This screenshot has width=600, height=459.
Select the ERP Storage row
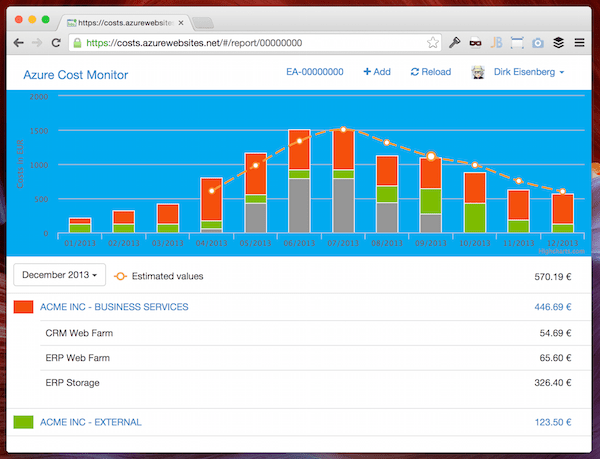pyautogui.click(x=315, y=382)
